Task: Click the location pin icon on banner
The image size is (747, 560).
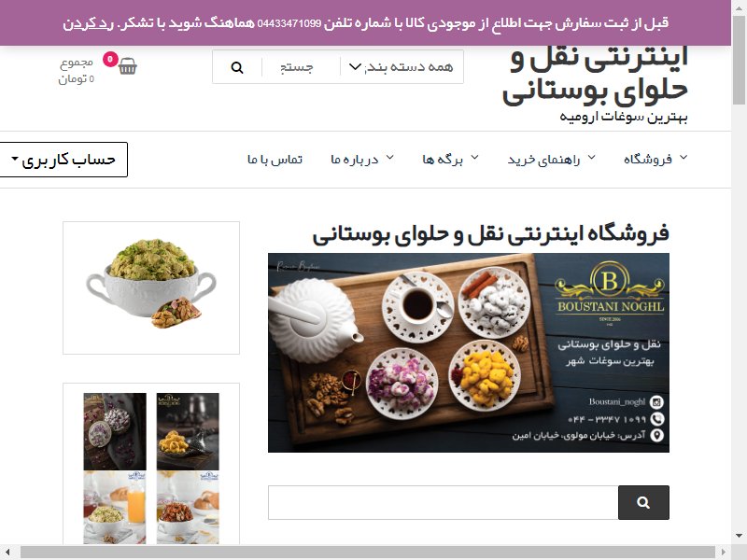Action: tap(657, 435)
